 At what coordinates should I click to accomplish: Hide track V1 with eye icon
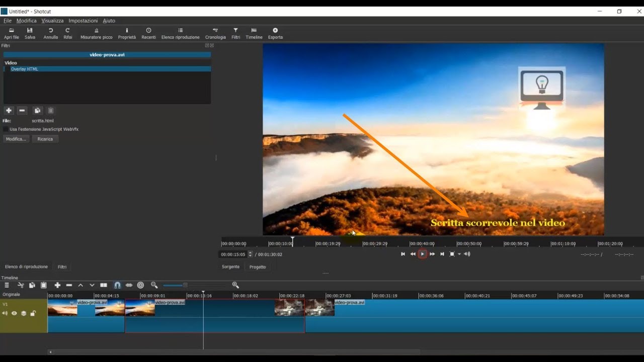pos(14,313)
